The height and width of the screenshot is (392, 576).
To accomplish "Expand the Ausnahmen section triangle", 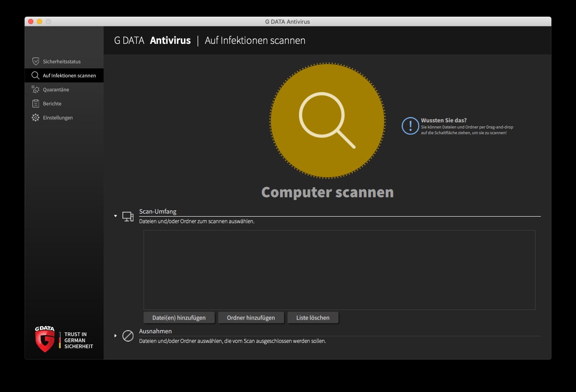I will coord(115,336).
